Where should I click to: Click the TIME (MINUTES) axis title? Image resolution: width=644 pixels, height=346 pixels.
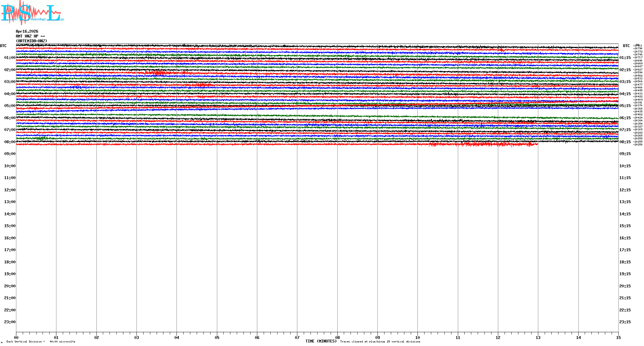(x=321, y=341)
